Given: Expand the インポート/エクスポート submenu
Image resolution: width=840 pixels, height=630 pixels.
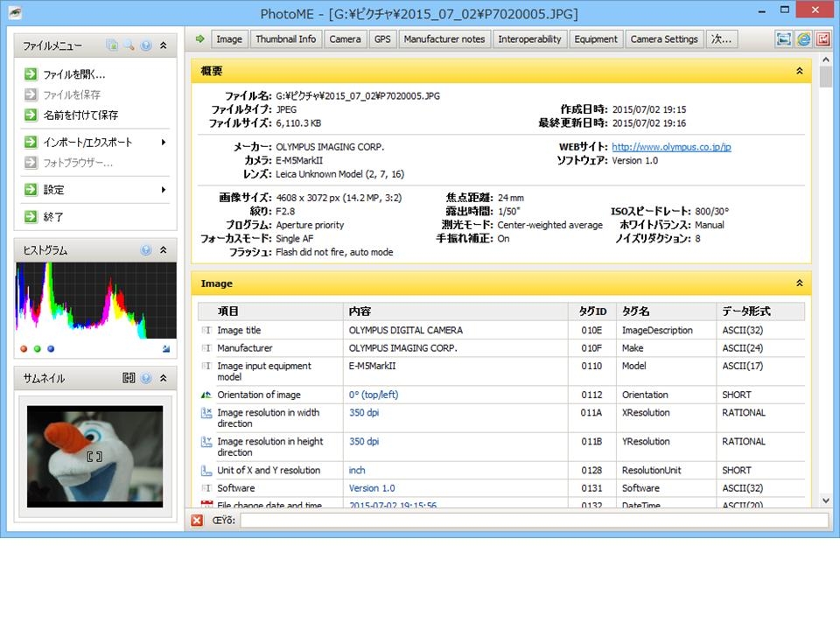Looking at the screenshot, I should [164, 142].
